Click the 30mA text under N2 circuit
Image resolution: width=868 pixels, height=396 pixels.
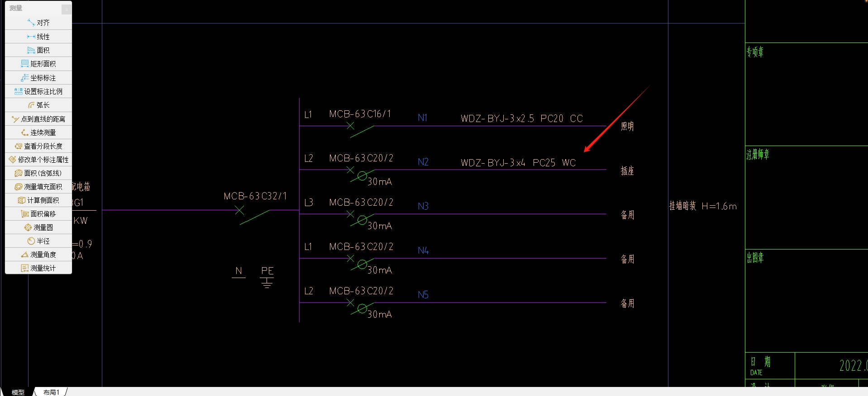coord(380,182)
